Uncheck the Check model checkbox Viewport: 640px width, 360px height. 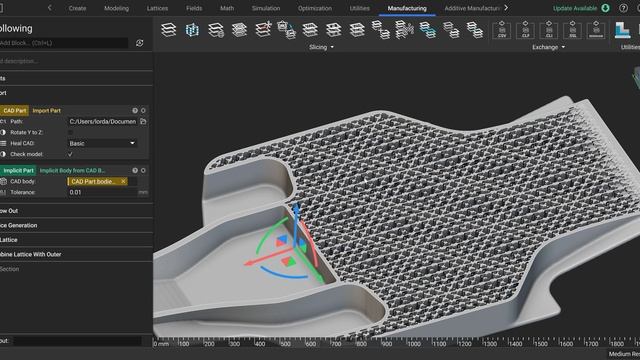(x=70, y=154)
